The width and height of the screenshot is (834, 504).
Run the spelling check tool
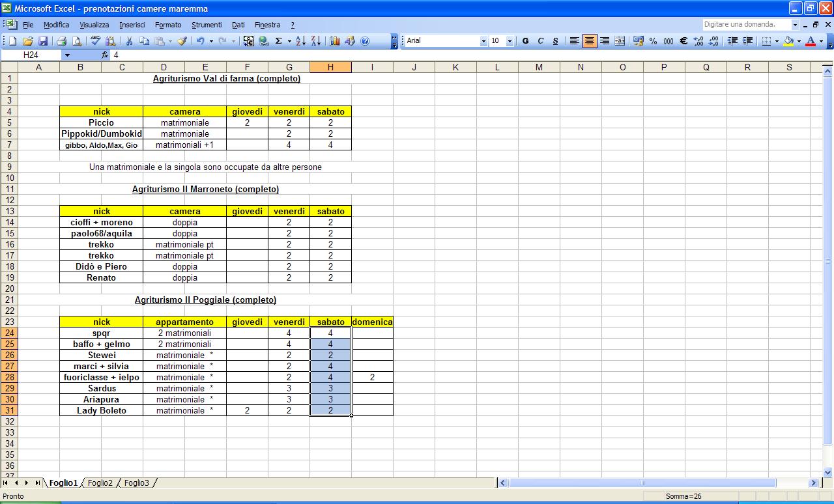pos(95,41)
